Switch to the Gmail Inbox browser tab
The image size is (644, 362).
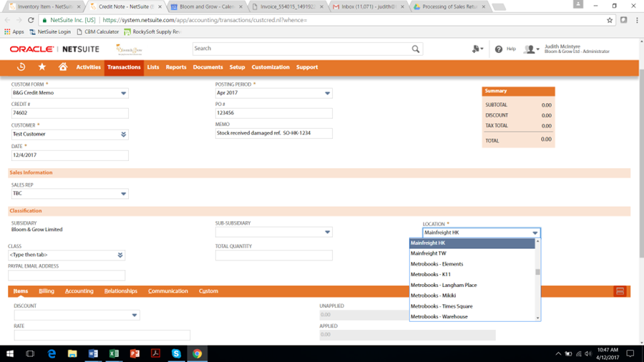pos(368,6)
